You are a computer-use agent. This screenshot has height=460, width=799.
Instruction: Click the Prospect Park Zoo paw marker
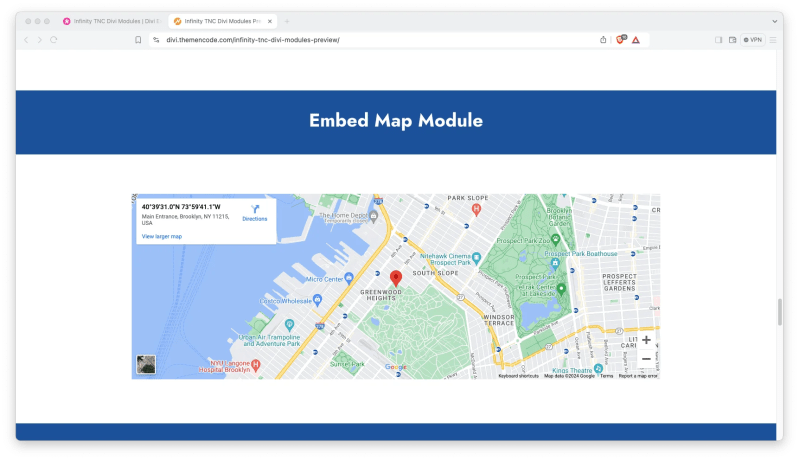tap(555, 239)
